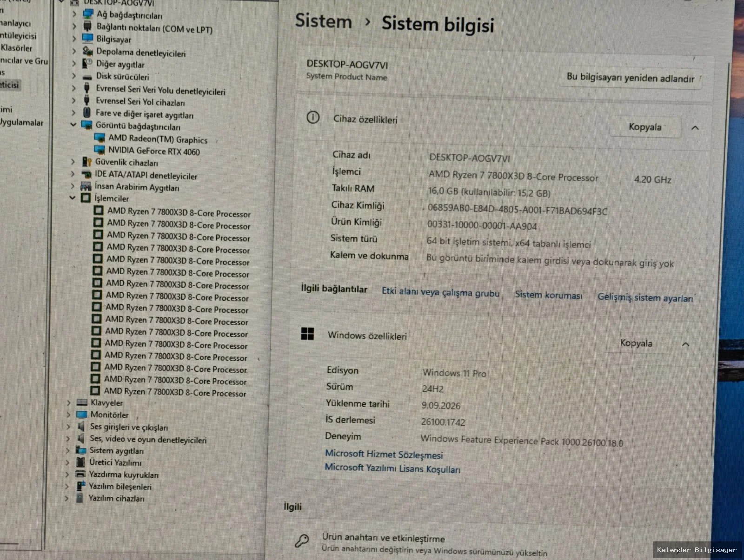
Task: Click the Ağ bağdaştırıcıları network icon
Action: [88, 13]
